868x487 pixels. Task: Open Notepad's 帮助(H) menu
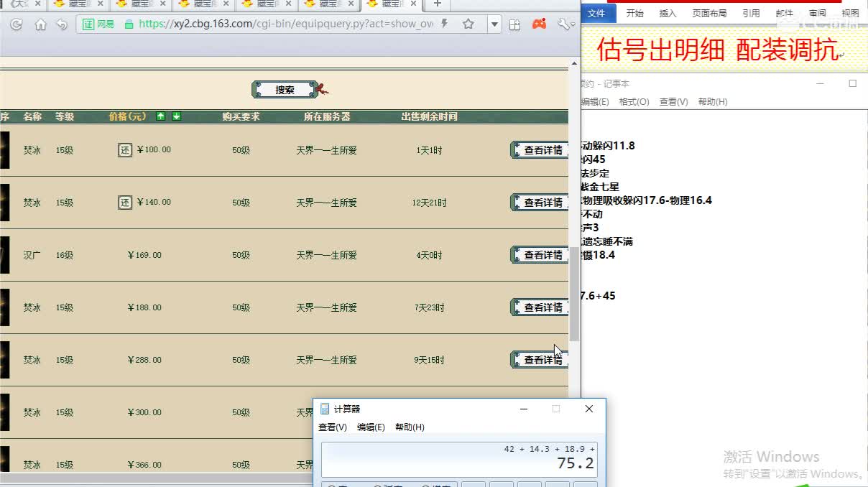pyautogui.click(x=713, y=102)
